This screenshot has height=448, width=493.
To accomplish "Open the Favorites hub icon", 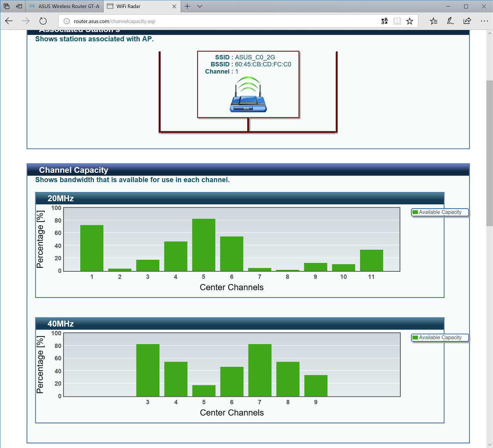I will (434, 21).
